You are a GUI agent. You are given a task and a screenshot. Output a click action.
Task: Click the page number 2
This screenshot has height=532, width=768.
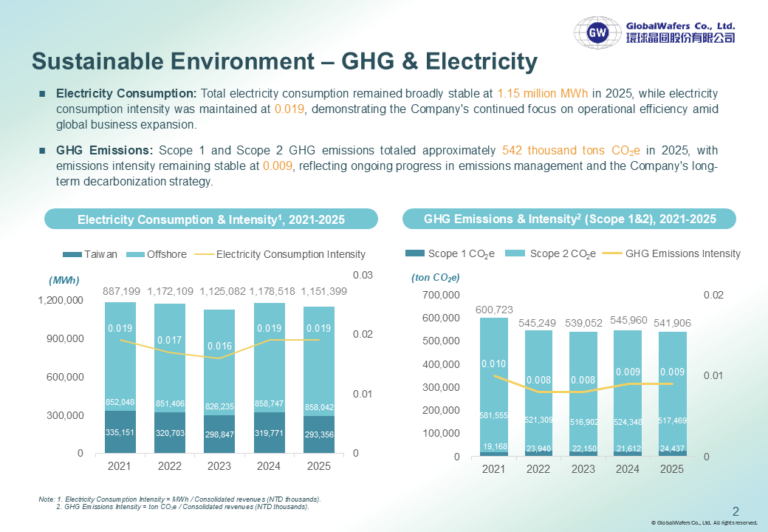point(736,512)
